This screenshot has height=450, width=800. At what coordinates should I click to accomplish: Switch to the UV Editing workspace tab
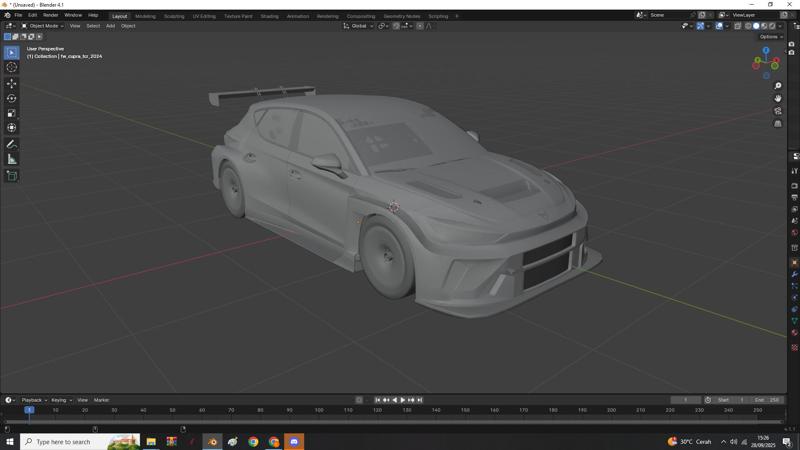[x=204, y=16]
